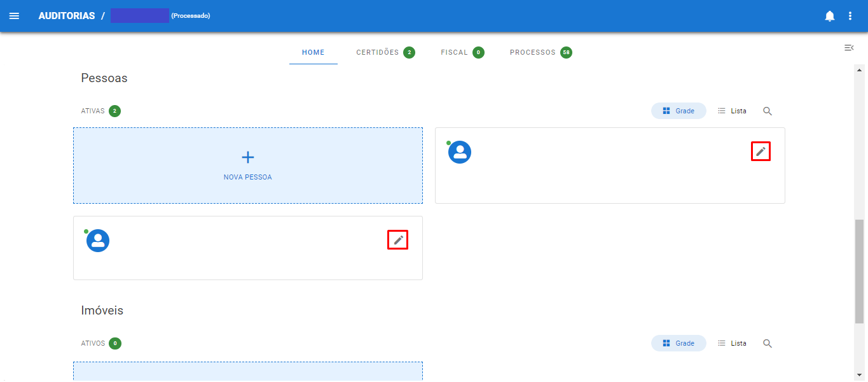
Task: Click the plus icon for Nova Pessoa
Action: point(248,157)
